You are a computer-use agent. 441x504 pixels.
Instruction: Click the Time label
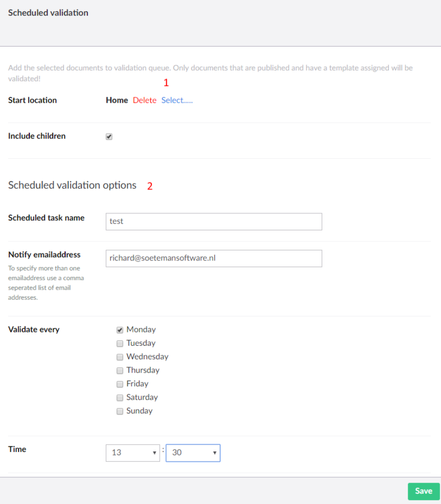(17, 449)
